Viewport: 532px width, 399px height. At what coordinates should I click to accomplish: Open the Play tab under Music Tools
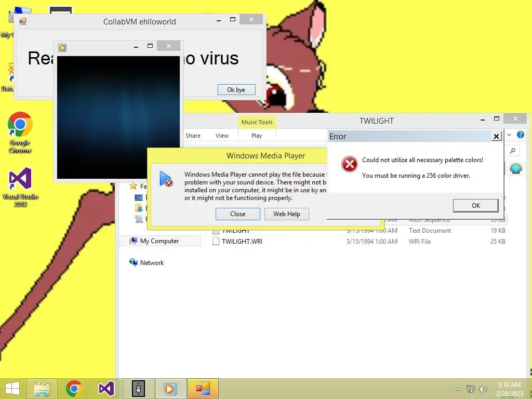(x=257, y=136)
